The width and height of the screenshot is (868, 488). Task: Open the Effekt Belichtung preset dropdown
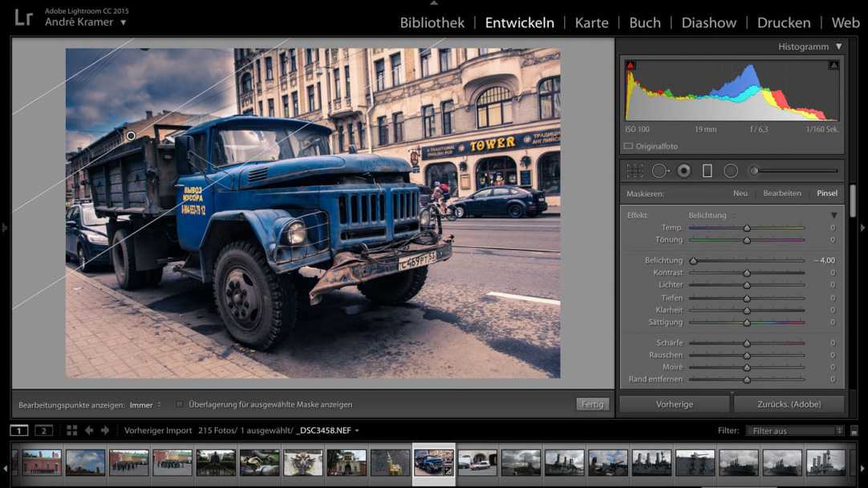(712, 215)
